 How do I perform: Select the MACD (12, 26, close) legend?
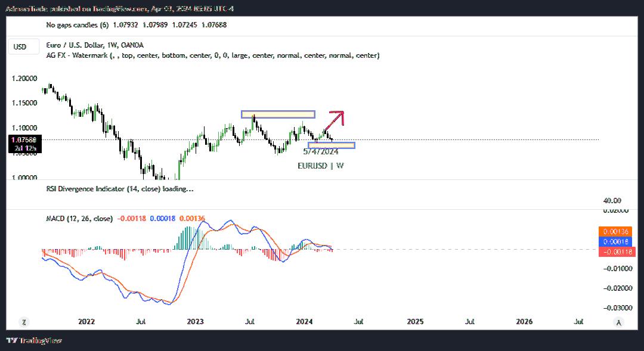[79, 218]
